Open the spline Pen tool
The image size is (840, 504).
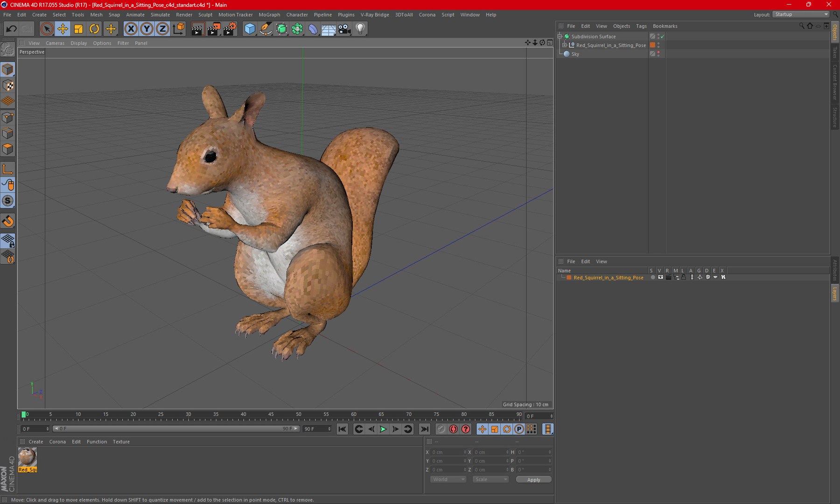266,29
